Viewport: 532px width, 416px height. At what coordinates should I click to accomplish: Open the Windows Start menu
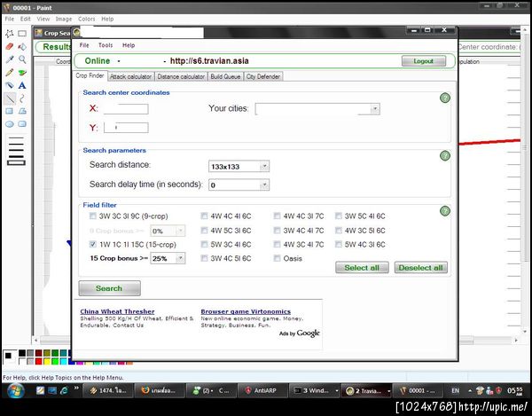[x=15, y=391]
